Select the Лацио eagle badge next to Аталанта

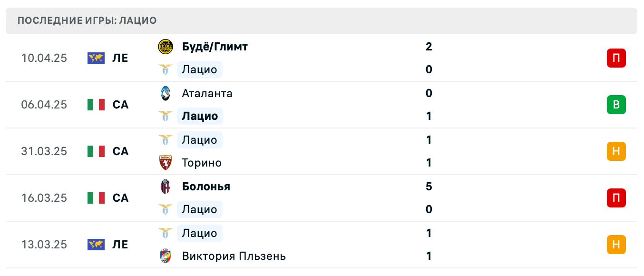[x=165, y=116]
